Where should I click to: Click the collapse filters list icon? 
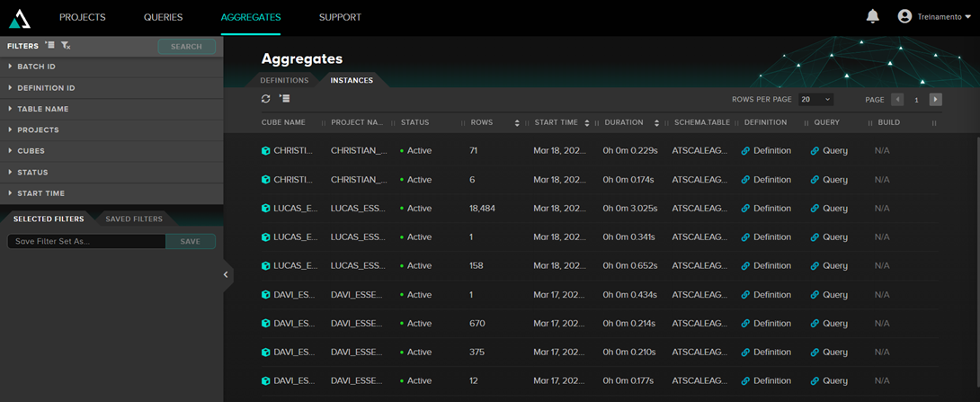[50, 46]
